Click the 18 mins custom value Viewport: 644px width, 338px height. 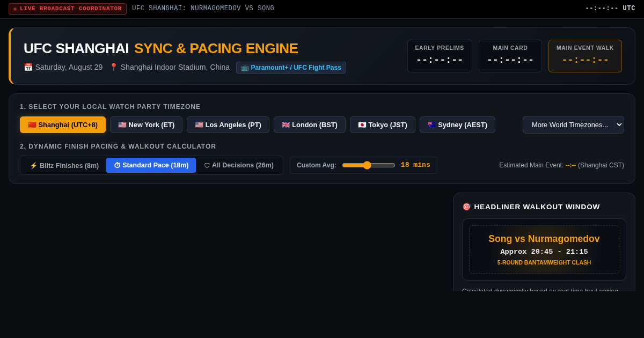[x=415, y=165]
